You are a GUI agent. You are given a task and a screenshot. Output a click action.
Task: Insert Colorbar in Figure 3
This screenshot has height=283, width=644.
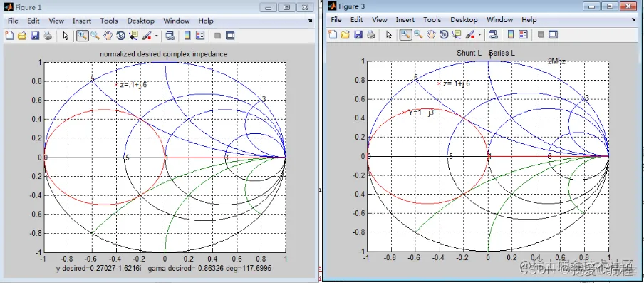(511, 35)
